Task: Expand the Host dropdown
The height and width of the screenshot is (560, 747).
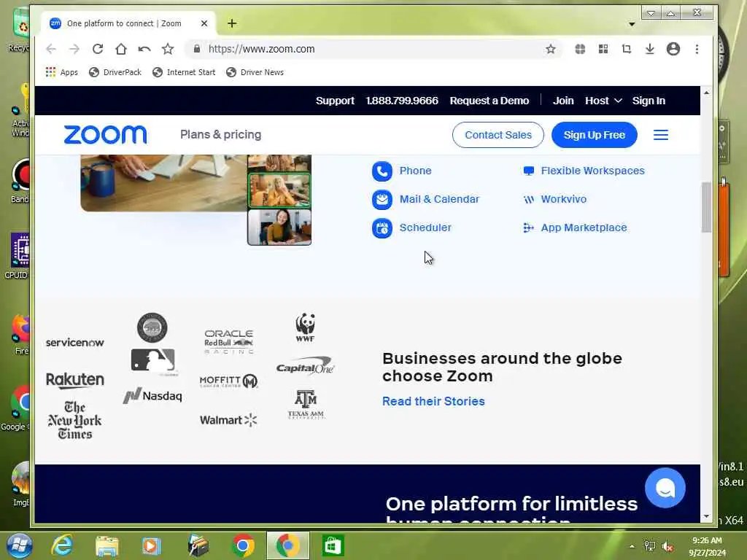Action: point(603,101)
